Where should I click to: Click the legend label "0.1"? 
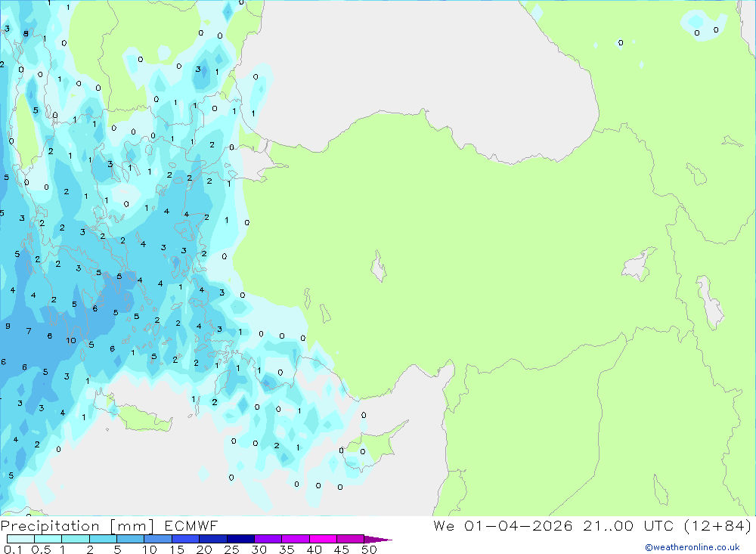pyautogui.click(x=13, y=549)
